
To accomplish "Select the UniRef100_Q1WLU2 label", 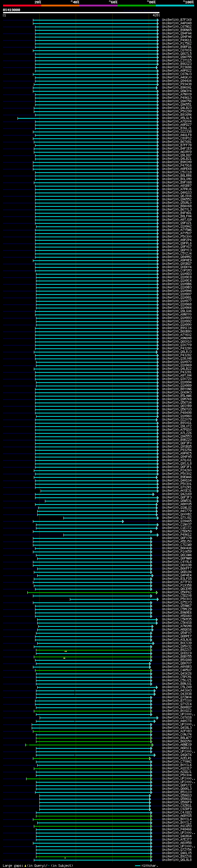I will [176, 507].
